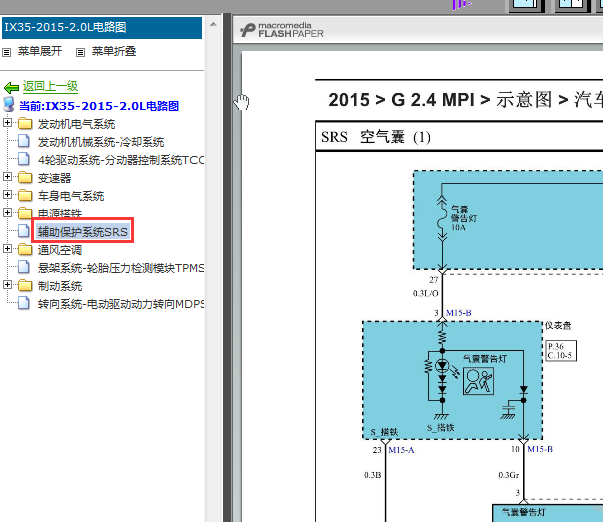Click the icon beside 菜单展开
This screenshot has height=522, width=603.
[7, 52]
